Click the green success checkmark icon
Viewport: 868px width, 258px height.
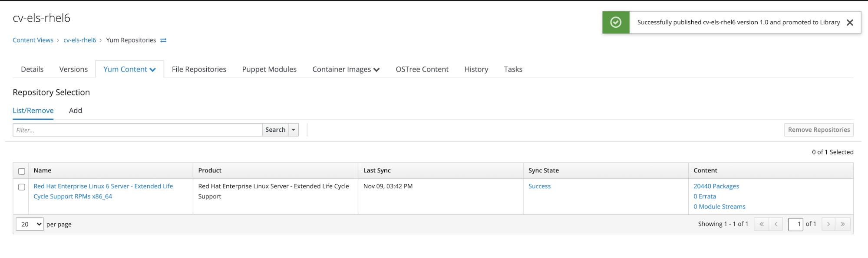(615, 23)
